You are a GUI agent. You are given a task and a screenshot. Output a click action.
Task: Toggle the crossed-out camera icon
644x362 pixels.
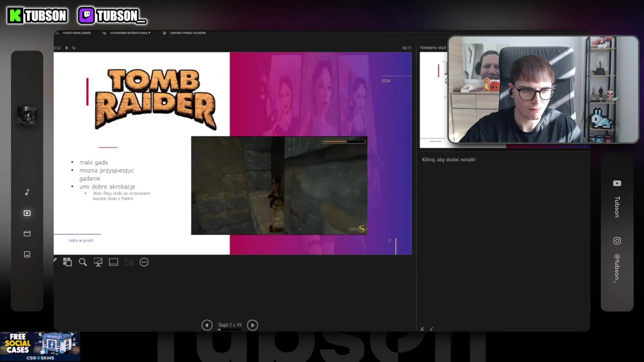[x=129, y=262]
